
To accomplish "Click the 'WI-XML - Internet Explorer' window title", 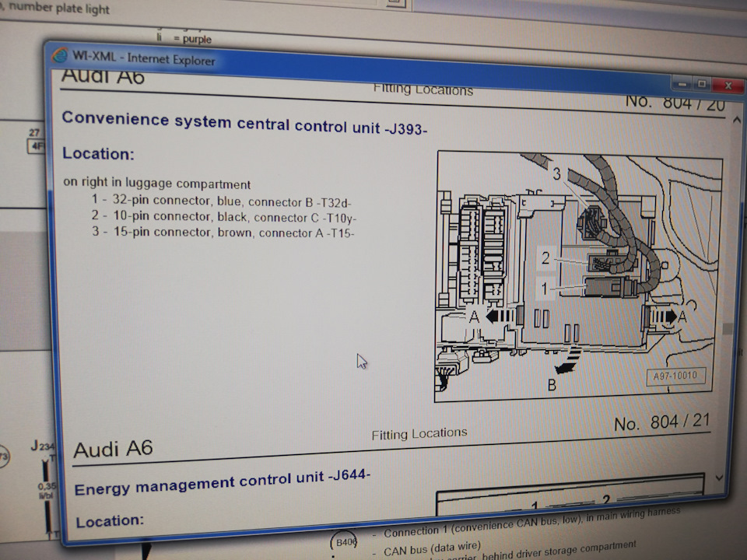I will (143, 58).
